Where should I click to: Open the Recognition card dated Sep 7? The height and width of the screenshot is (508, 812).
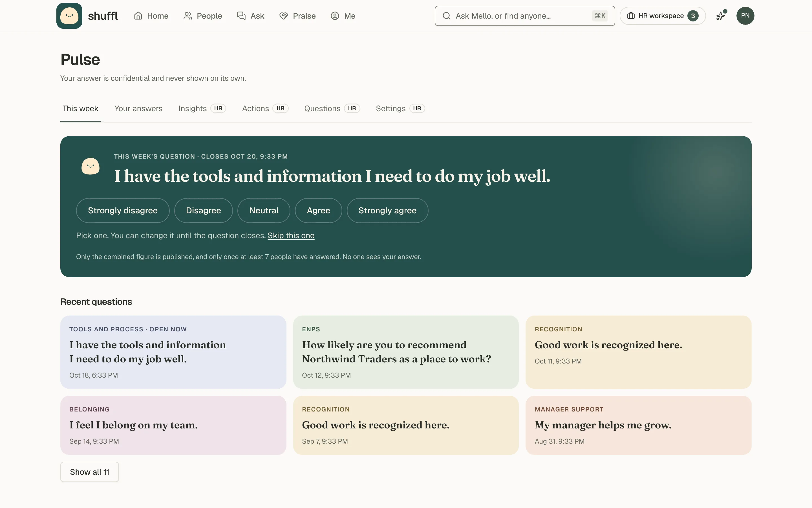[x=406, y=425]
